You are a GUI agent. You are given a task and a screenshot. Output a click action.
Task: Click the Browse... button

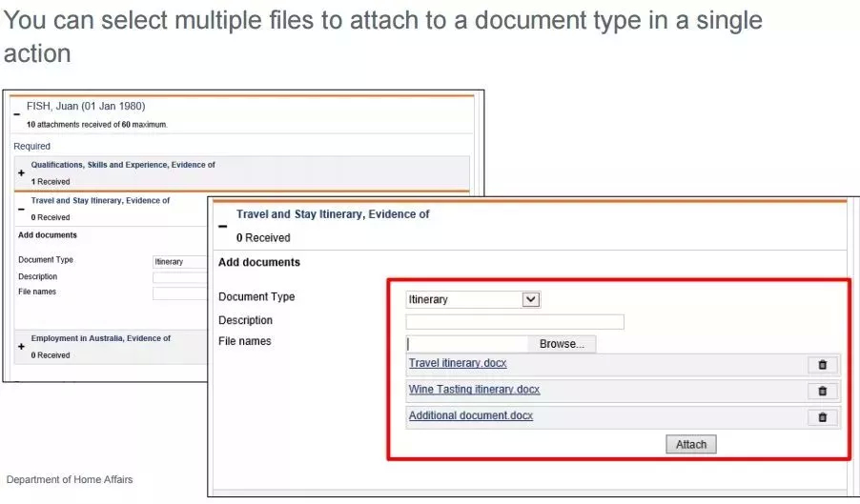point(562,344)
